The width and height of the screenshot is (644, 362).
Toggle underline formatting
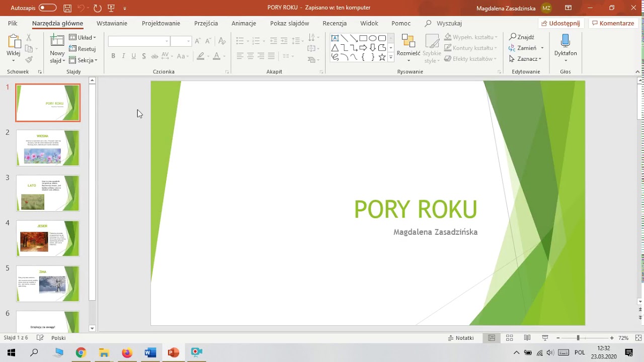coord(133,56)
